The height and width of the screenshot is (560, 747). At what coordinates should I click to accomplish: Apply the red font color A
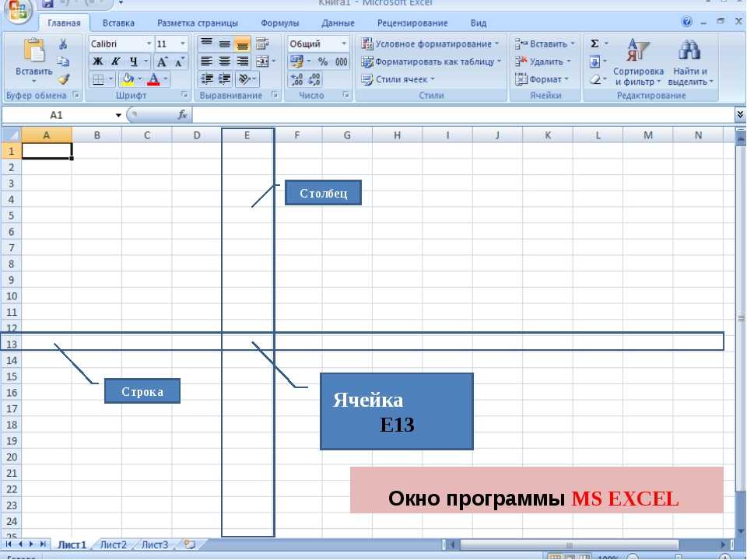click(x=153, y=79)
